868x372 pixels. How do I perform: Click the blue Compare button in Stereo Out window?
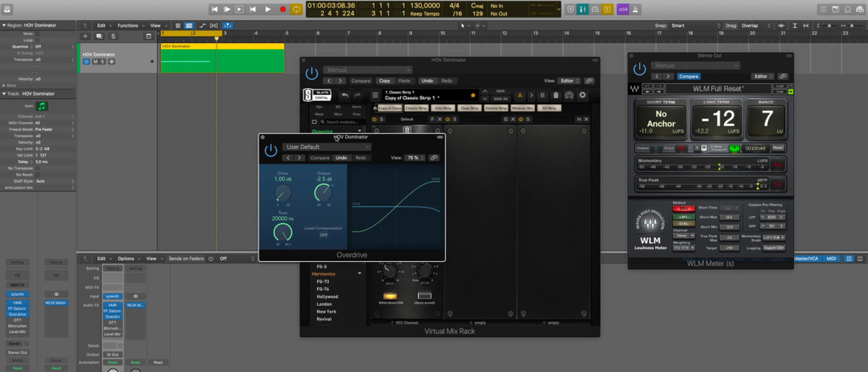(x=688, y=76)
